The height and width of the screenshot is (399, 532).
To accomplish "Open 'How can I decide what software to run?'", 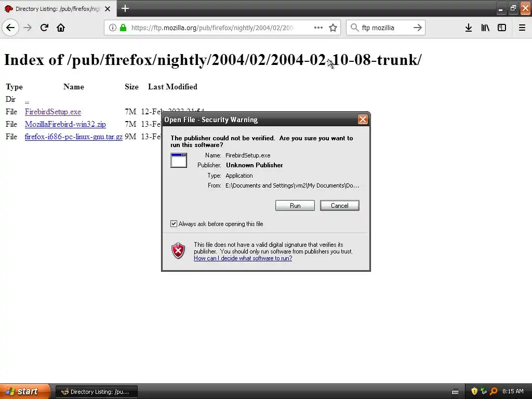I will [x=243, y=258].
